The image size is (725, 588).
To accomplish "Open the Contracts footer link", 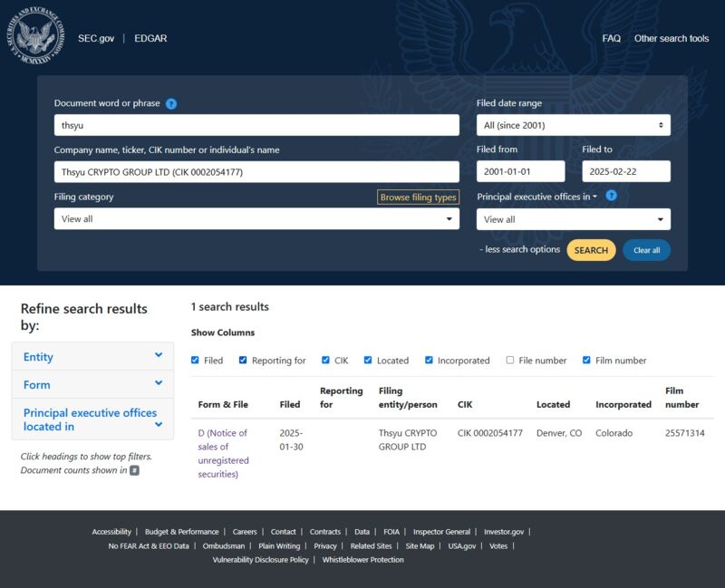I will [x=325, y=532].
